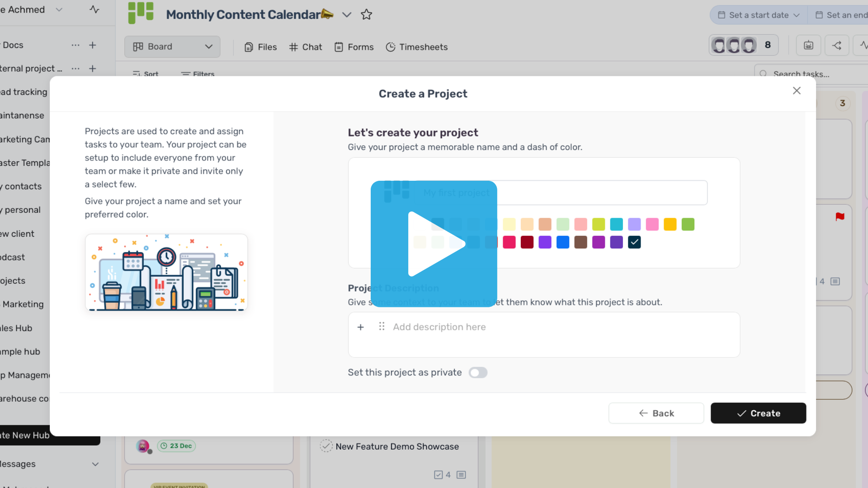The height and width of the screenshot is (488, 868).
Task: Expand the Messages section in sidebar
Action: click(x=95, y=464)
